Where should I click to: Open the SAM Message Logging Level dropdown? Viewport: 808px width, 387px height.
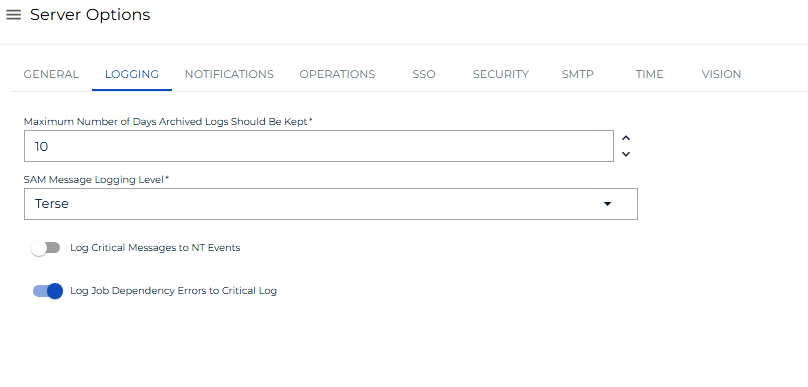[331, 204]
